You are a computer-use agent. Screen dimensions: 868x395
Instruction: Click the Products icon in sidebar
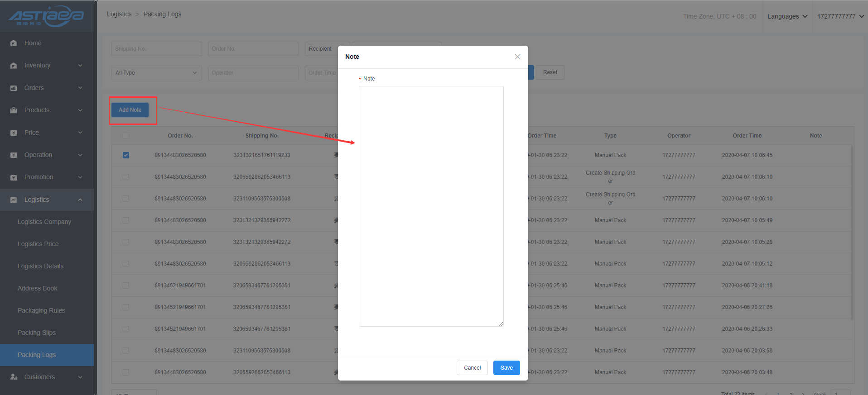click(x=14, y=110)
